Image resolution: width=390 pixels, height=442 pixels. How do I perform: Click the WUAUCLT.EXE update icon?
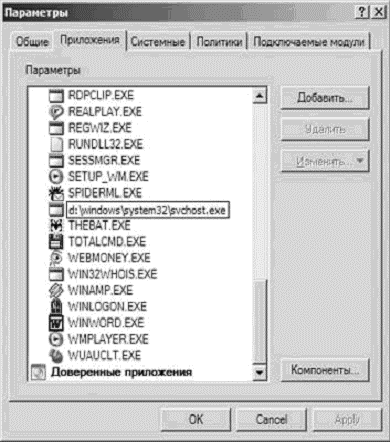pyautogui.click(x=56, y=356)
